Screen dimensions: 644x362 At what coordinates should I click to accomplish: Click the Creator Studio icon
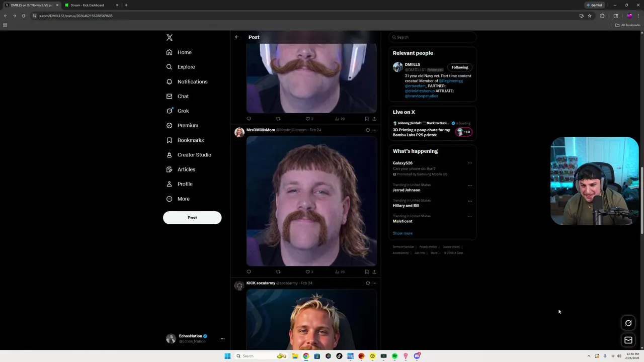pos(169,155)
